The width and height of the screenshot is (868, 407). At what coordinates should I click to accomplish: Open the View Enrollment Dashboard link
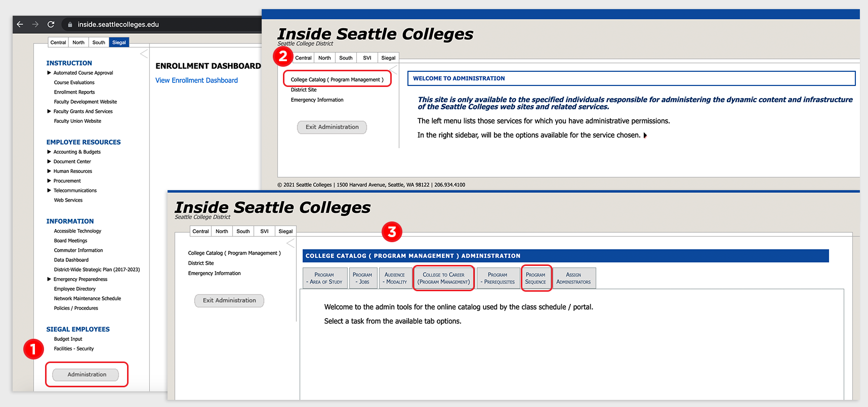coord(196,80)
